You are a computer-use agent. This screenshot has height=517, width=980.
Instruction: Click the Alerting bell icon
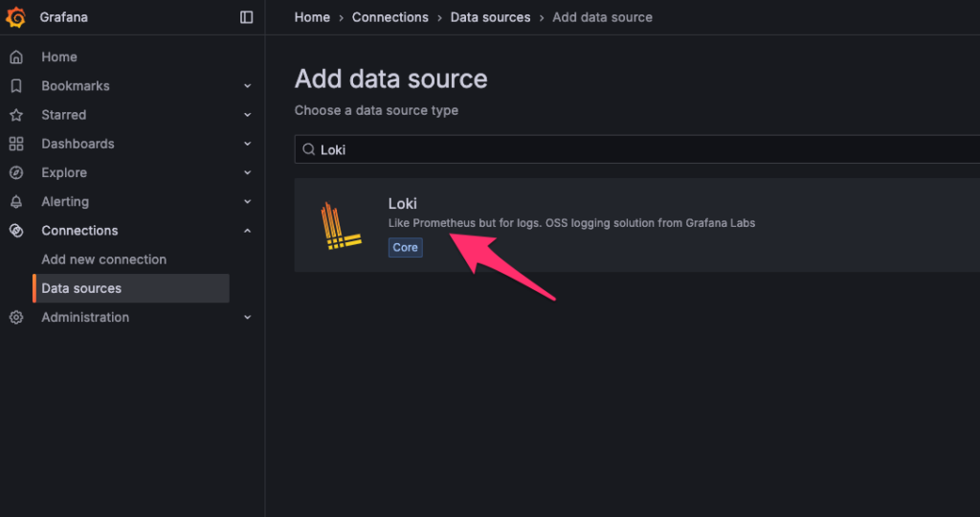click(x=16, y=202)
